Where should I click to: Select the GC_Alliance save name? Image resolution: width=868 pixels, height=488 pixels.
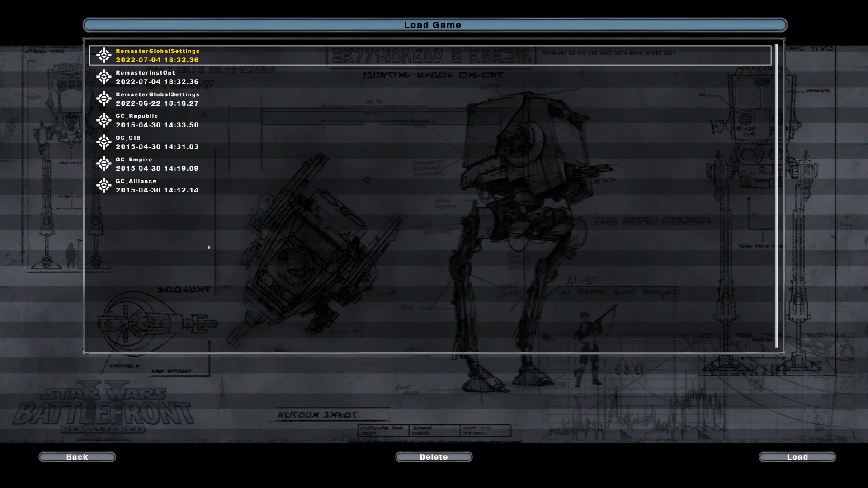coord(136,181)
